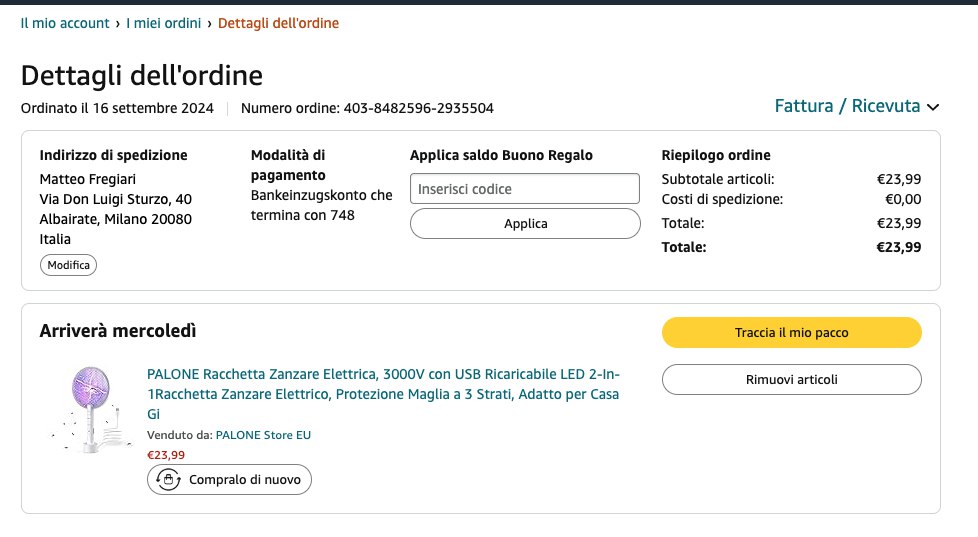
Task: Click the Rimuovi articoli button
Action: pyautogui.click(x=791, y=380)
